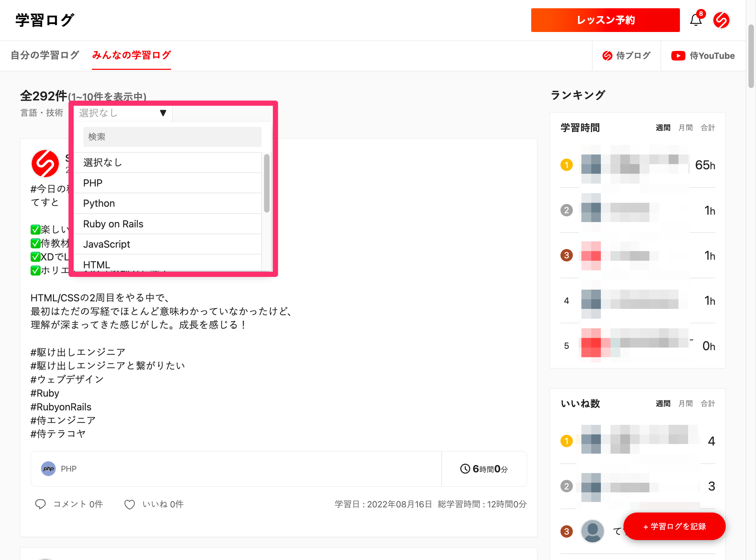
Task: Choose Ruby on Rails option
Action: click(113, 224)
